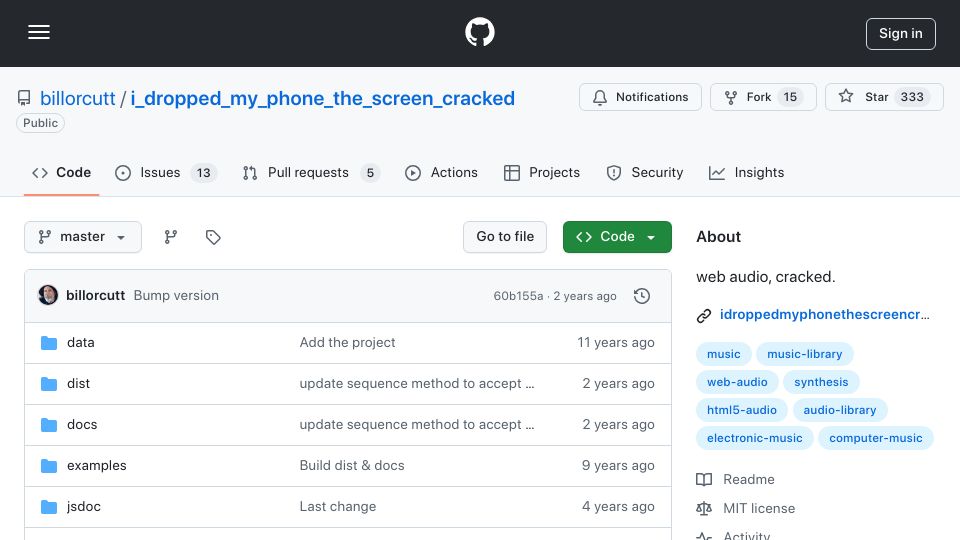Open the billorcutt owner profile link

pos(78,98)
